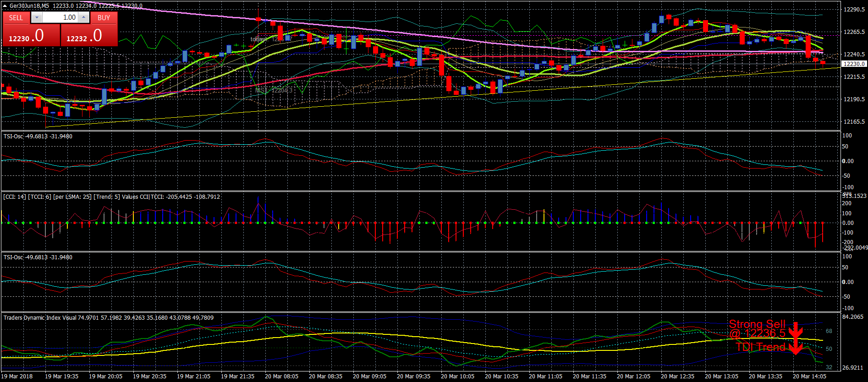Select the upper red Strong Sell arrow
Viewport: 868px width, 382px height.
(796, 330)
